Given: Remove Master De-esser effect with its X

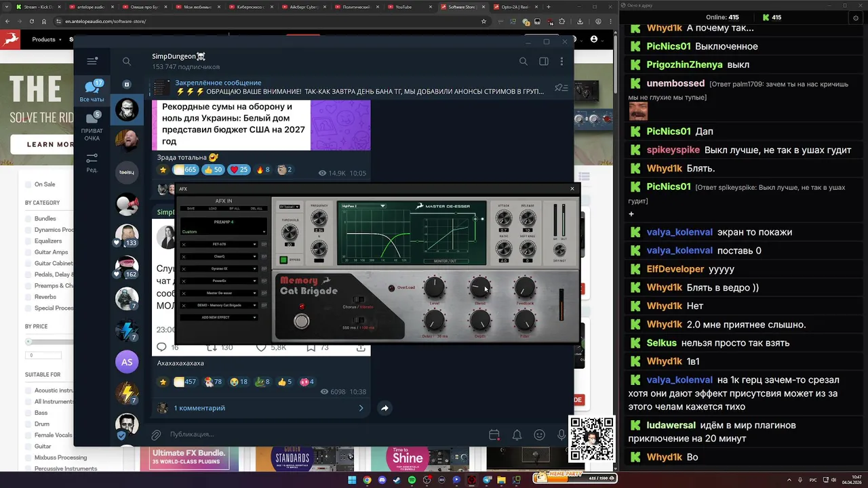Looking at the screenshot, I should (x=184, y=293).
